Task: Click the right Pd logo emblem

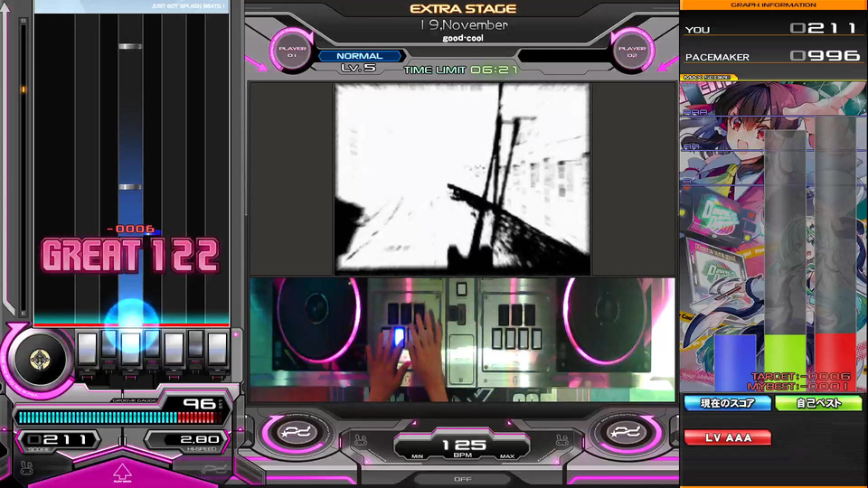Action: 627,433
